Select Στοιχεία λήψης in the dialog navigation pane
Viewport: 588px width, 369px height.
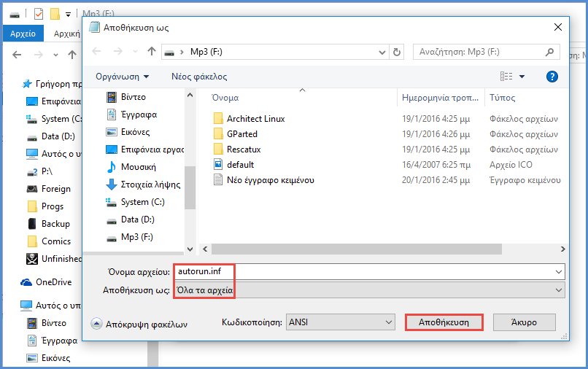[x=143, y=184]
